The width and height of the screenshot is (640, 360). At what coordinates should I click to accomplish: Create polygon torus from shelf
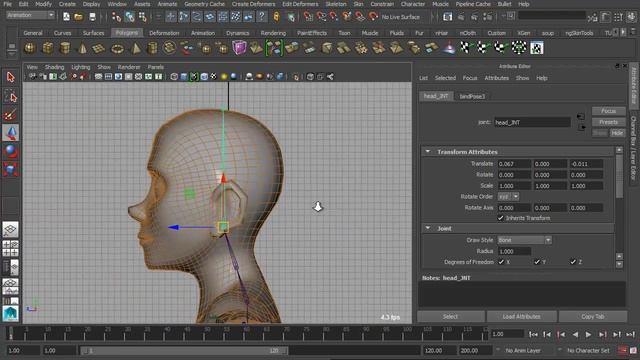117,48
